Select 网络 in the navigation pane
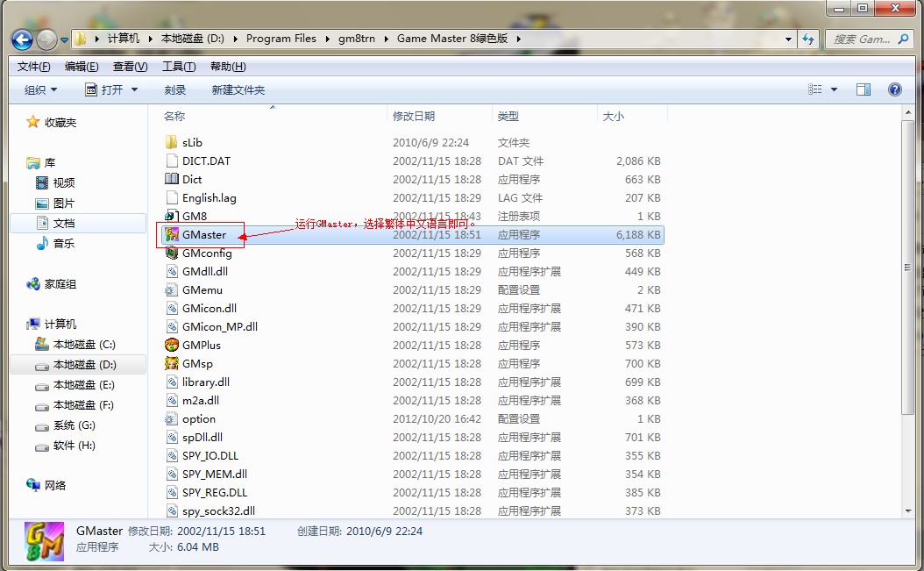The image size is (924, 571). 55,485
